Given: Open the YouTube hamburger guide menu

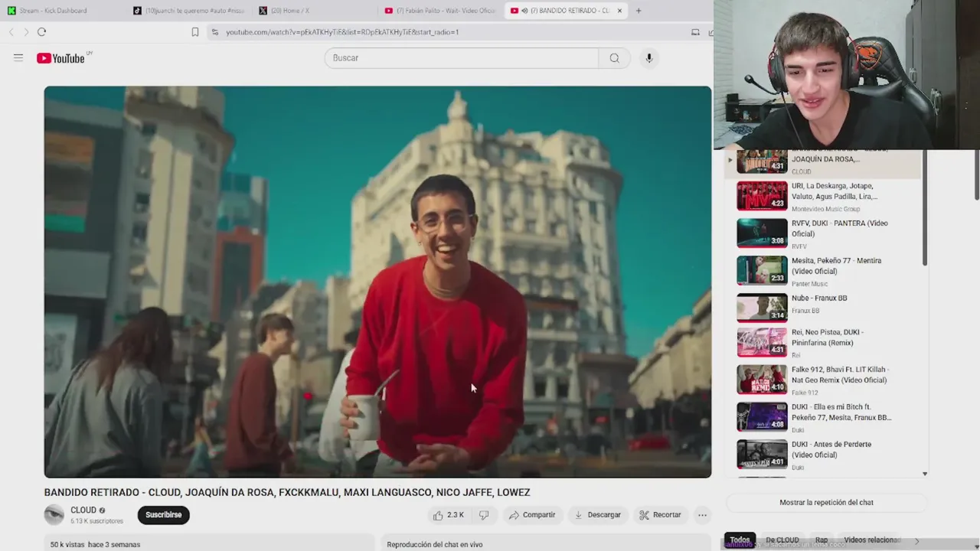Looking at the screenshot, I should click(x=18, y=58).
